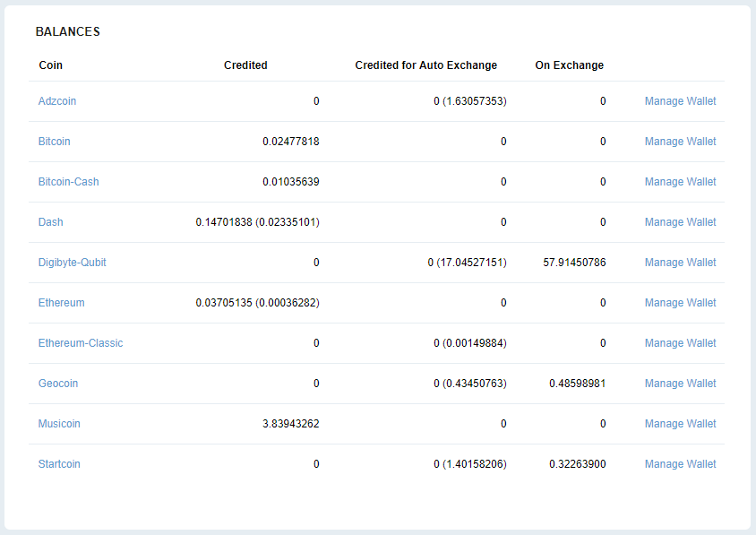756x535 pixels.
Task: Open the Digibyte-Qubit coin link
Action: pyautogui.click(x=72, y=263)
